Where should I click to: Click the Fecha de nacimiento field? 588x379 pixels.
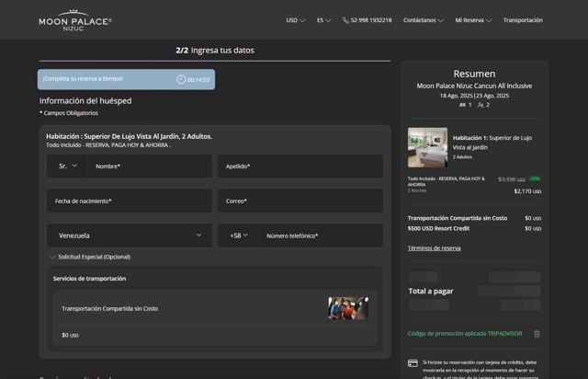coord(130,201)
